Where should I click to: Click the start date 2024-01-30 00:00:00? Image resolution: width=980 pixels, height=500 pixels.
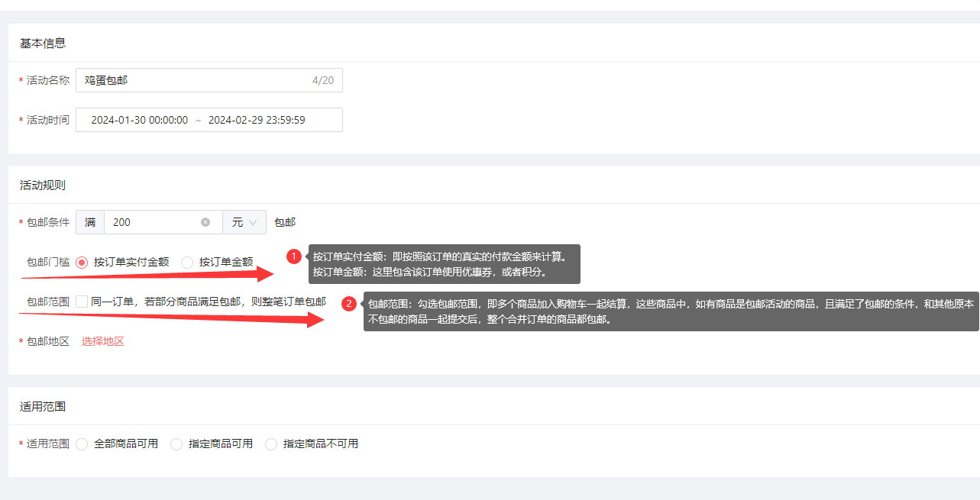pyautogui.click(x=139, y=120)
